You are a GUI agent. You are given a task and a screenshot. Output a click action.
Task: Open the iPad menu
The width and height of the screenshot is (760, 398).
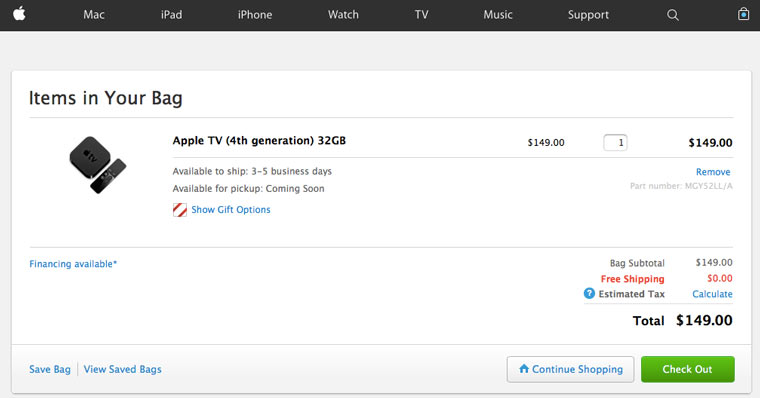coord(172,15)
